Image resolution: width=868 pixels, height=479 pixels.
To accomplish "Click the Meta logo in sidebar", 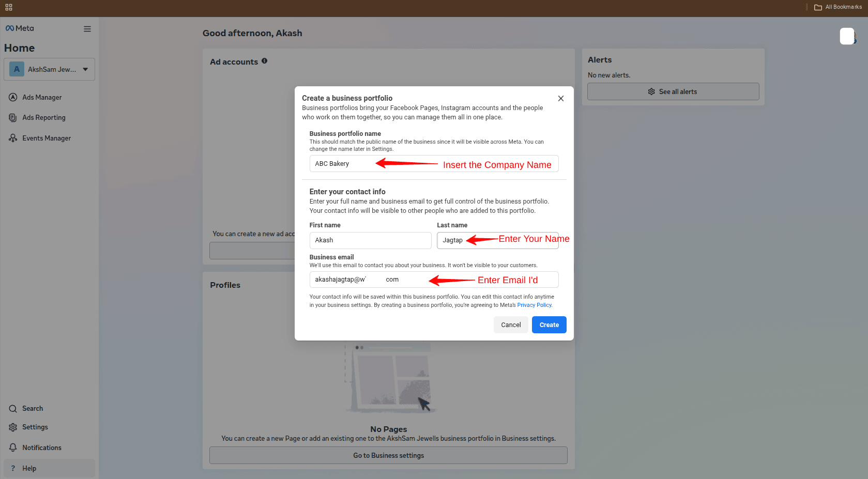I will 20,28.
